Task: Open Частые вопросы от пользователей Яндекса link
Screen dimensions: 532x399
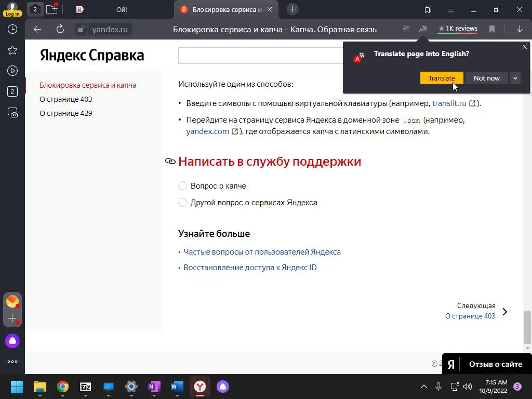Action: 262,252
